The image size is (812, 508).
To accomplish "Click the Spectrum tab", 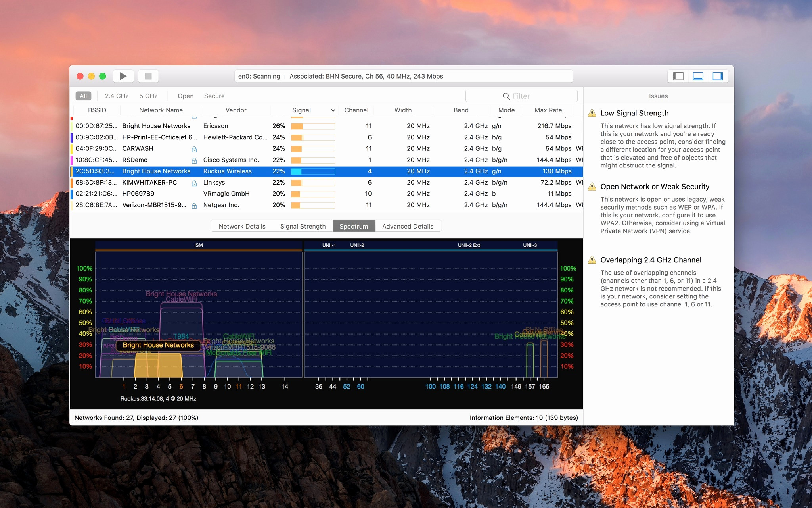I will (x=354, y=225).
